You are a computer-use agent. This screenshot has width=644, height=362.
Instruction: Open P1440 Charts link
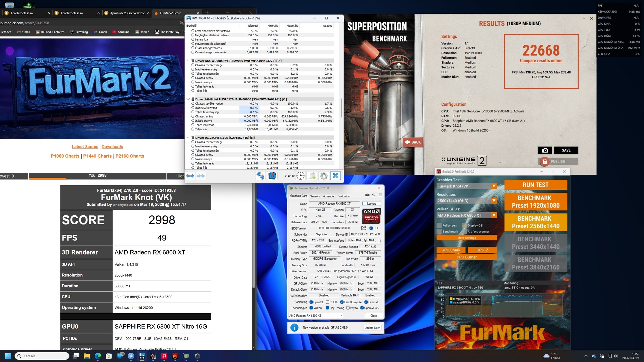coord(97,156)
